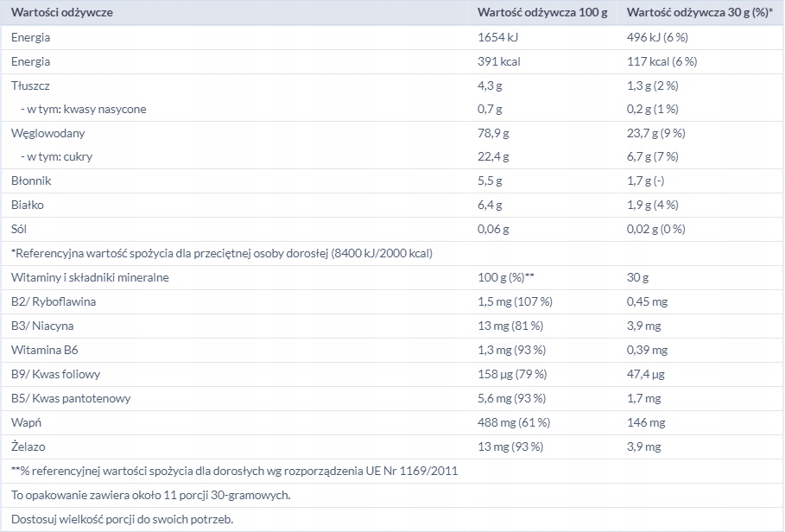785x532 pixels.
Task: Click the "Żelazo" row label
Action: tap(28, 446)
